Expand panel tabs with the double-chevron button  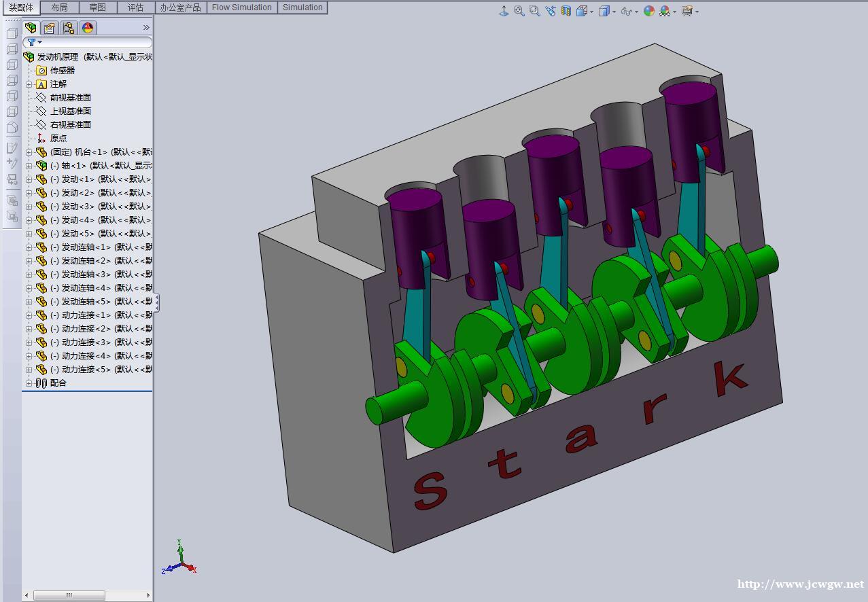pos(145,28)
